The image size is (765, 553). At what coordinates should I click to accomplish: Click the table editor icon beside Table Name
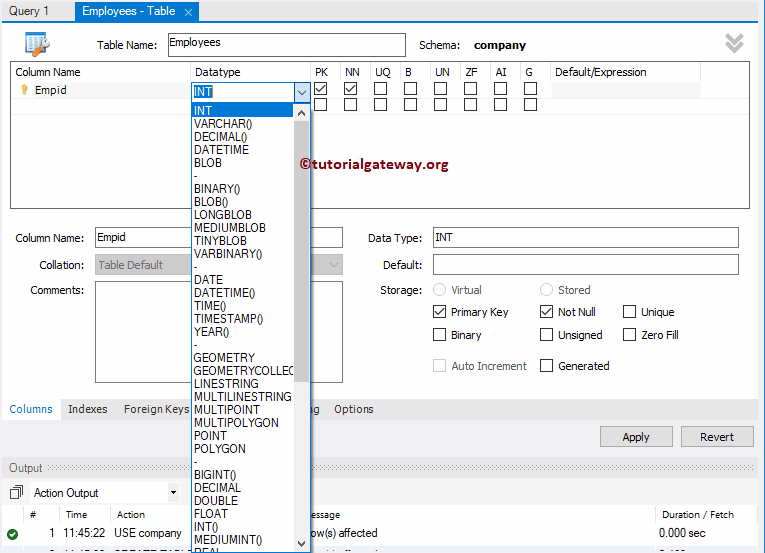(x=38, y=44)
